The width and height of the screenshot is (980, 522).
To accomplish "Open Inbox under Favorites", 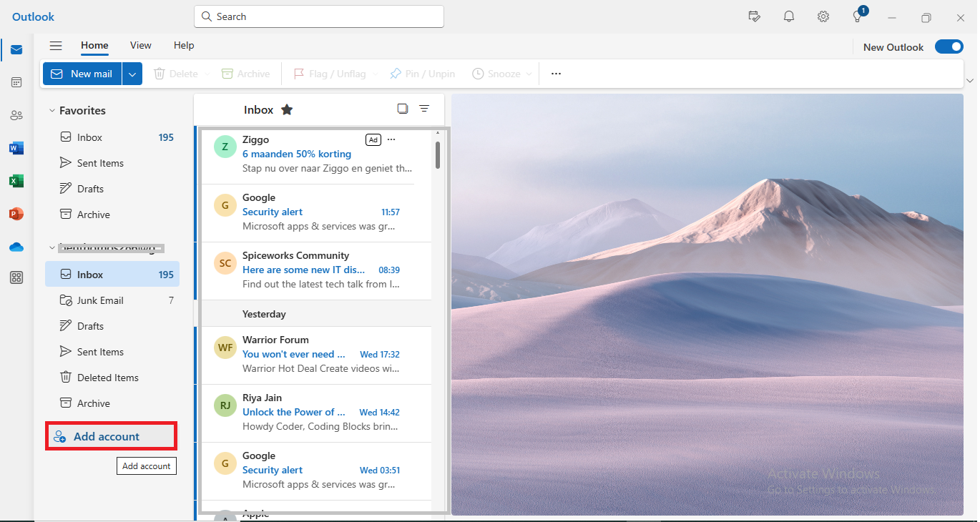I will [x=112, y=137].
